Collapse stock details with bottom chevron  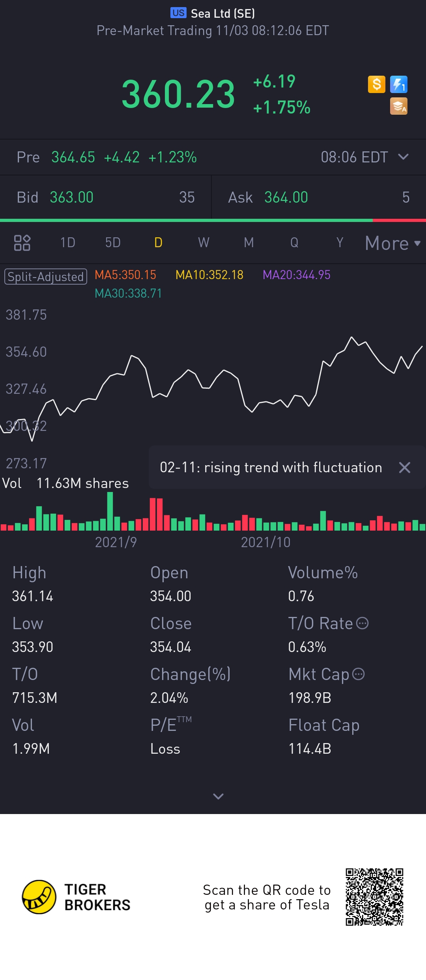218,796
